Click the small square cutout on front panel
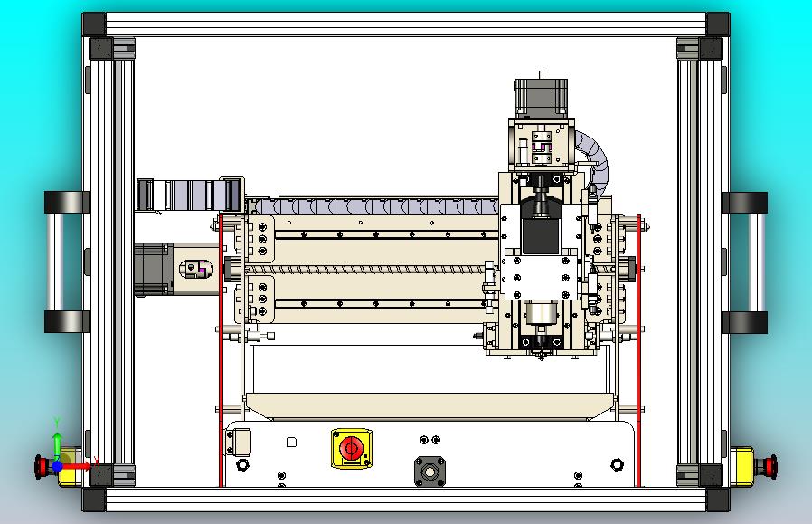Screen dimensions: 812x524 [x=291, y=443]
